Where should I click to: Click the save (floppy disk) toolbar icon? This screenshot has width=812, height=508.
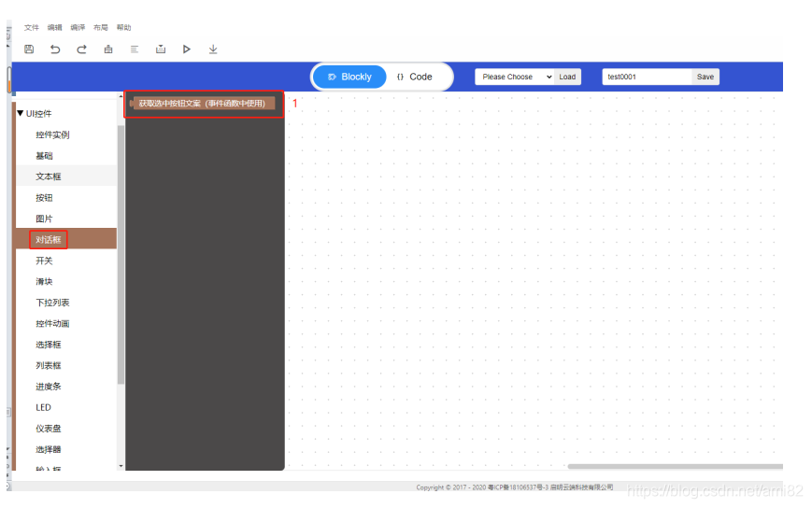(29, 49)
